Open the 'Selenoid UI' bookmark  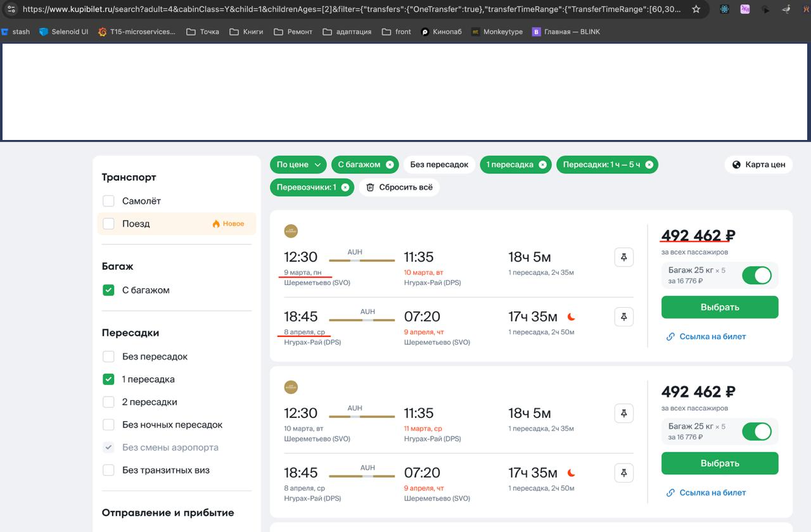(63, 32)
